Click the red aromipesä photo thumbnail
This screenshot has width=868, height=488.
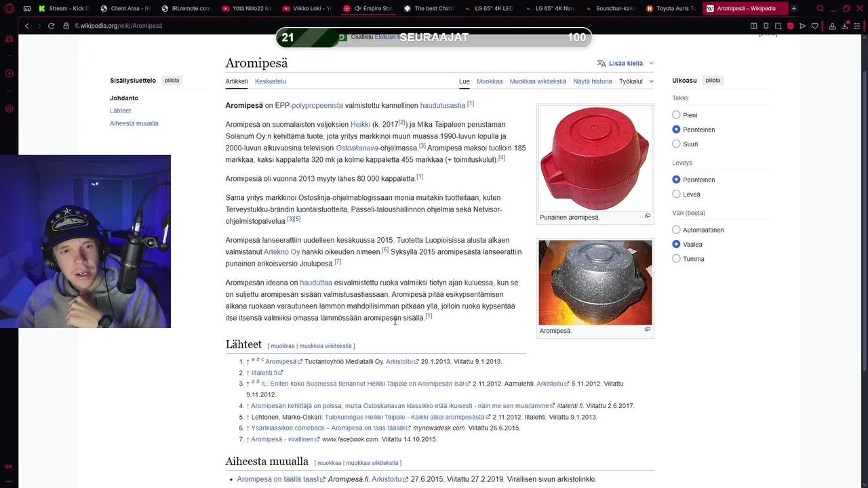pyautogui.click(x=595, y=158)
